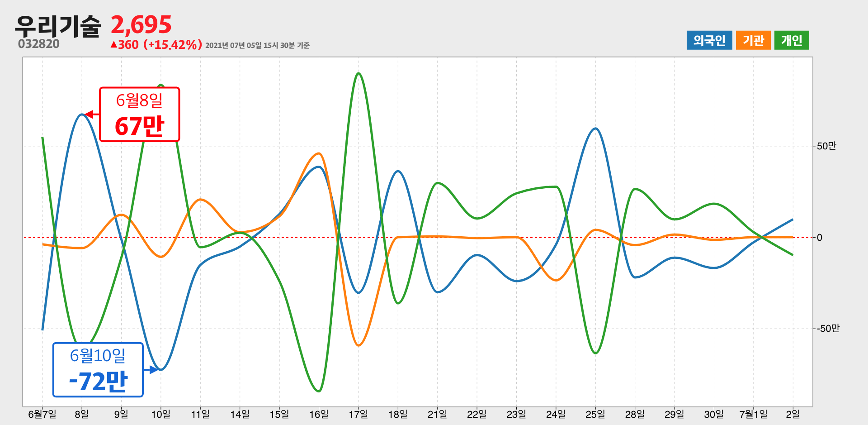Screen dimensions: 868x425
Task: Click the 29일 x-axis date label
Action: 675,414
